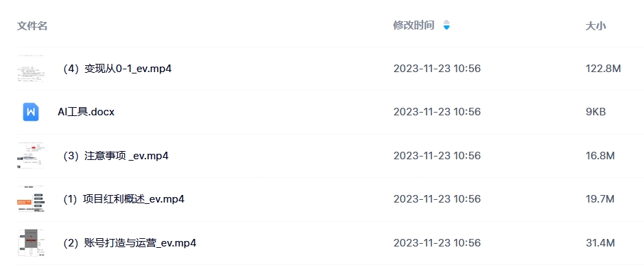This screenshot has height=276, width=644.
Task: Click modified date of 项目红利概述 row
Action: pos(437,199)
